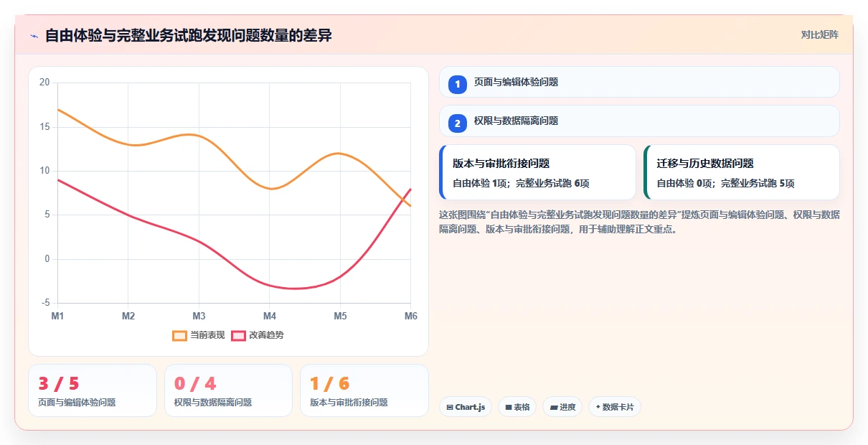Click the 20 value on the y-axis
868x445 pixels.
pyautogui.click(x=44, y=83)
